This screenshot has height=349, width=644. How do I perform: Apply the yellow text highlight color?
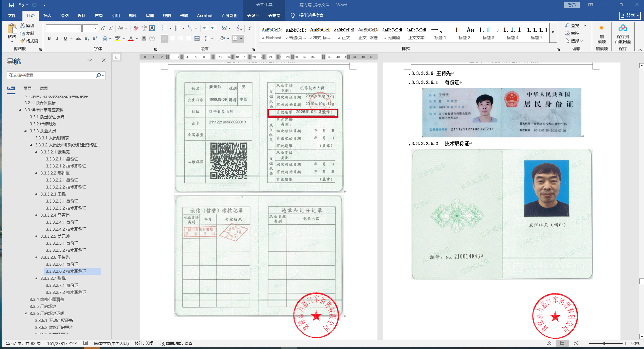[x=117, y=38]
